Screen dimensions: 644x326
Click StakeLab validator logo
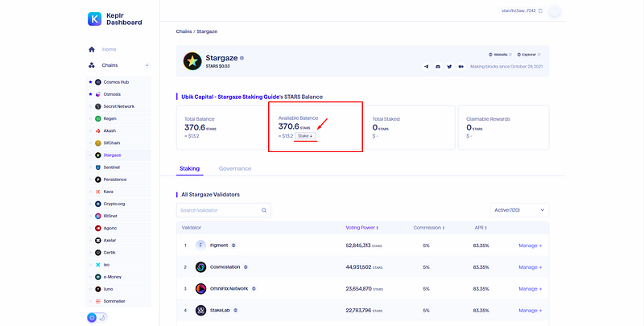point(200,311)
